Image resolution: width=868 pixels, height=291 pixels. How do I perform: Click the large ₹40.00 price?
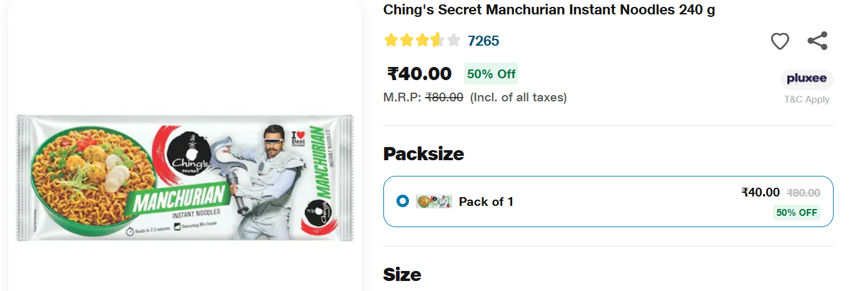coord(419,74)
